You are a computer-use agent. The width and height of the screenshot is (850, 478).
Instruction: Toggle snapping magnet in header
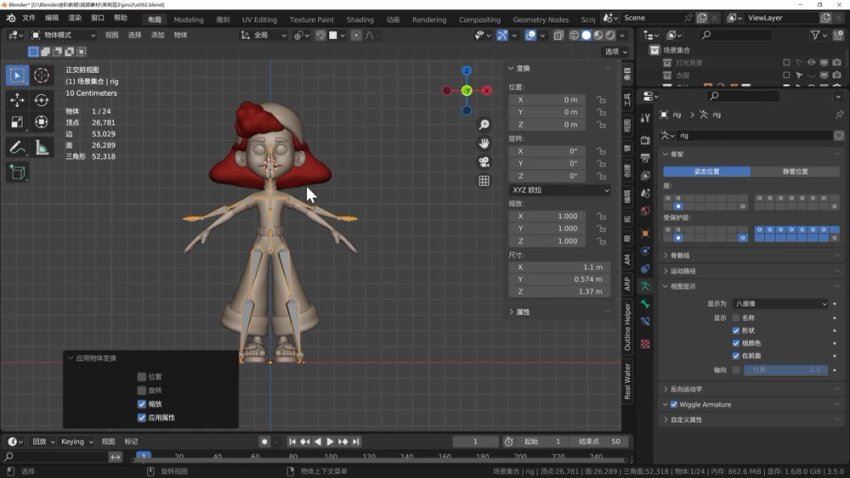321,35
